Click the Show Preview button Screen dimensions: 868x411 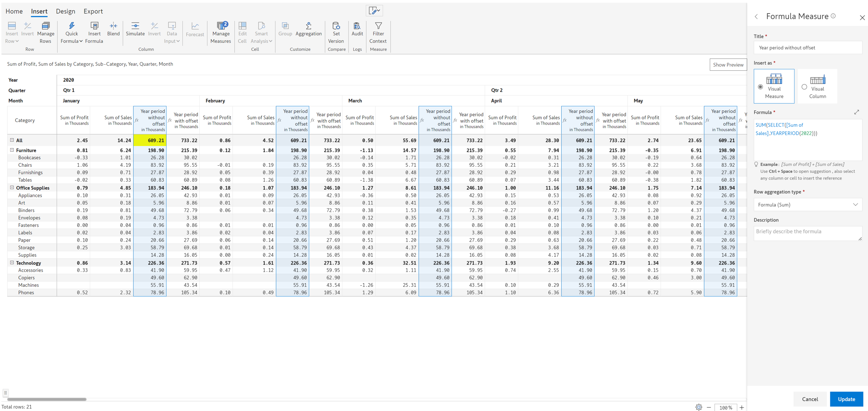728,65
